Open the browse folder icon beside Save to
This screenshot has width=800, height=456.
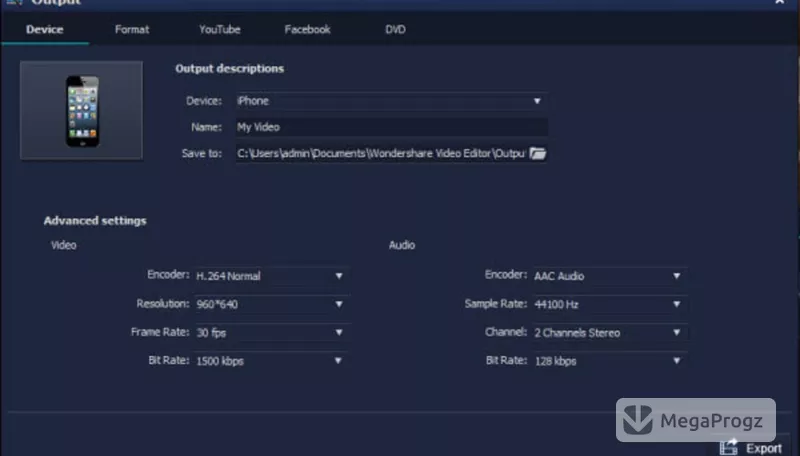(x=537, y=154)
